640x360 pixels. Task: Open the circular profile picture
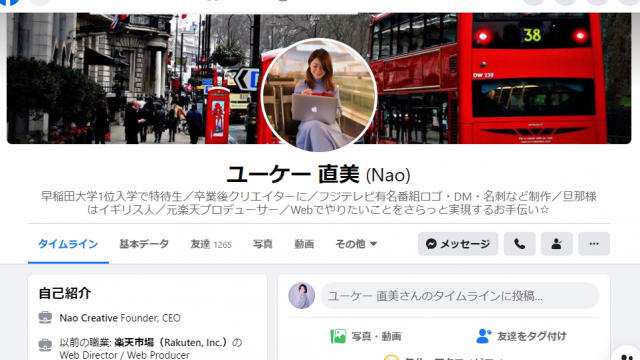319,95
